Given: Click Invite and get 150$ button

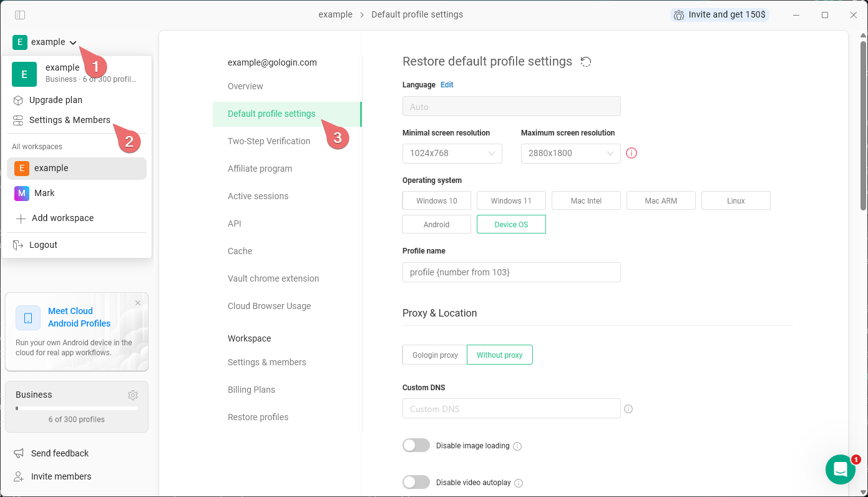Looking at the screenshot, I should [719, 14].
